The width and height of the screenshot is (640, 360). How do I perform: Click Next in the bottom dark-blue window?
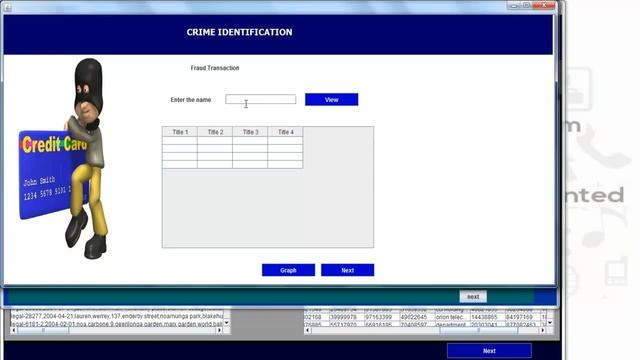[489, 351]
